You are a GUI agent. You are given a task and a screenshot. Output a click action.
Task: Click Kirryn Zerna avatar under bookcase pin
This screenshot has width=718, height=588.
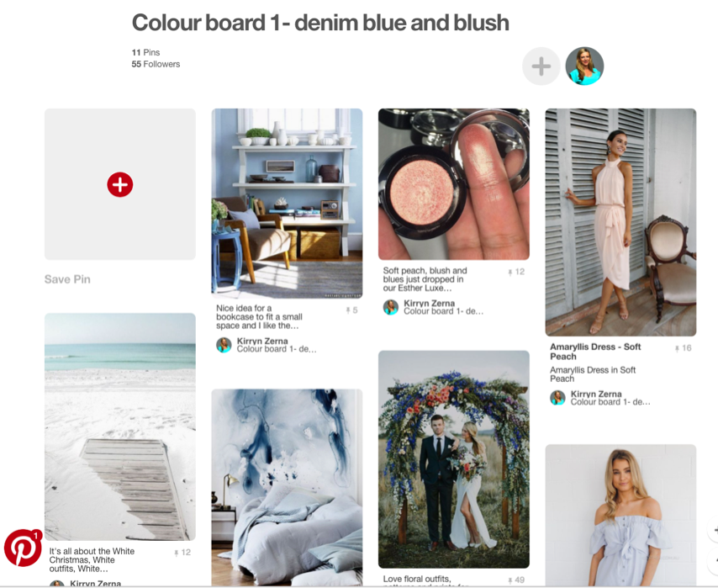tap(224, 345)
